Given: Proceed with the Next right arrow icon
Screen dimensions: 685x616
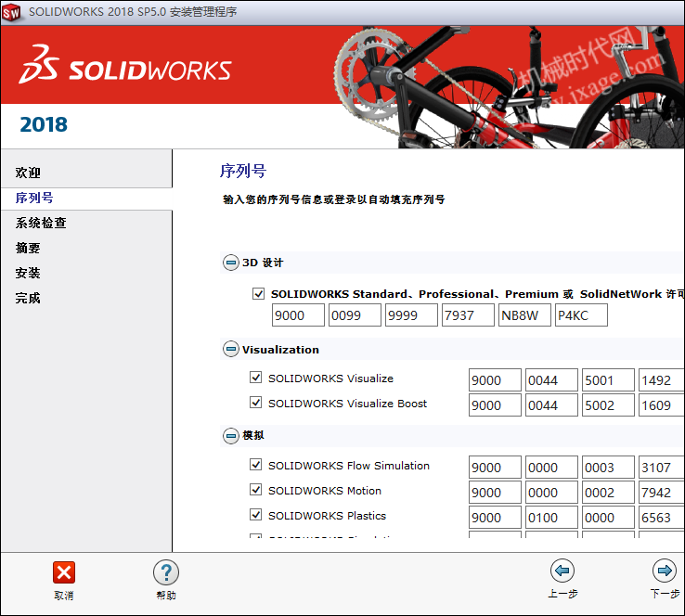Looking at the screenshot, I should 665,571.
